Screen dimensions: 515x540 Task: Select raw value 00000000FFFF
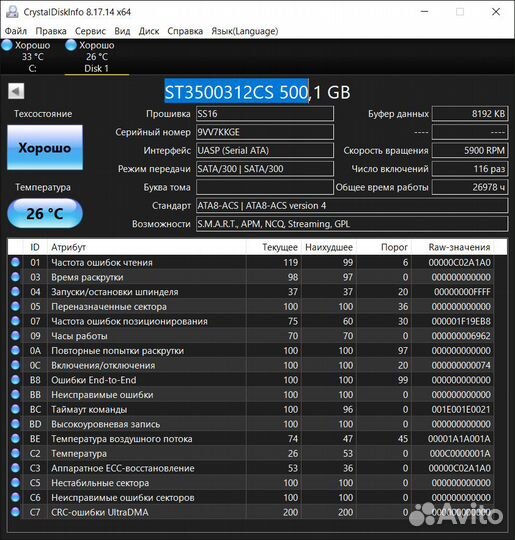click(462, 292)
